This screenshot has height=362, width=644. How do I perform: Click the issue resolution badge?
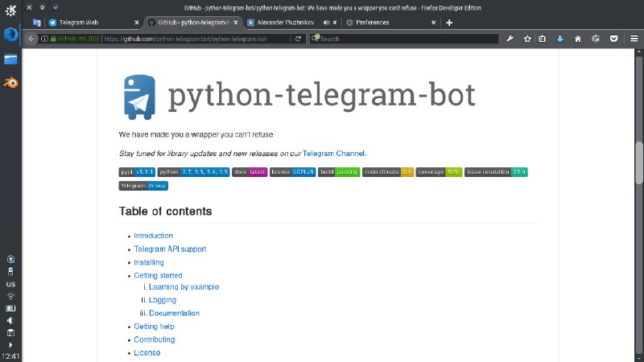coord(496,172)
